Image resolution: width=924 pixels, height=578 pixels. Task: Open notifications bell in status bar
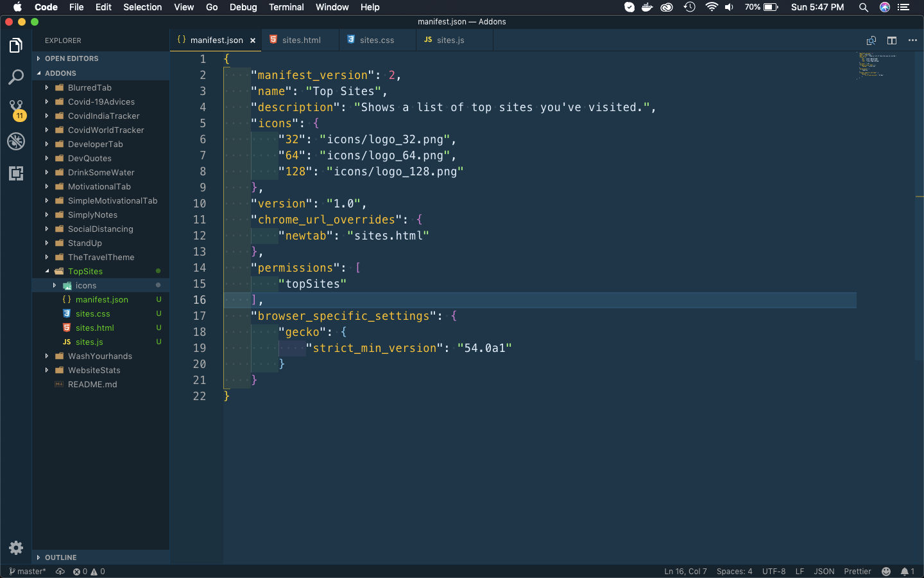907,572
